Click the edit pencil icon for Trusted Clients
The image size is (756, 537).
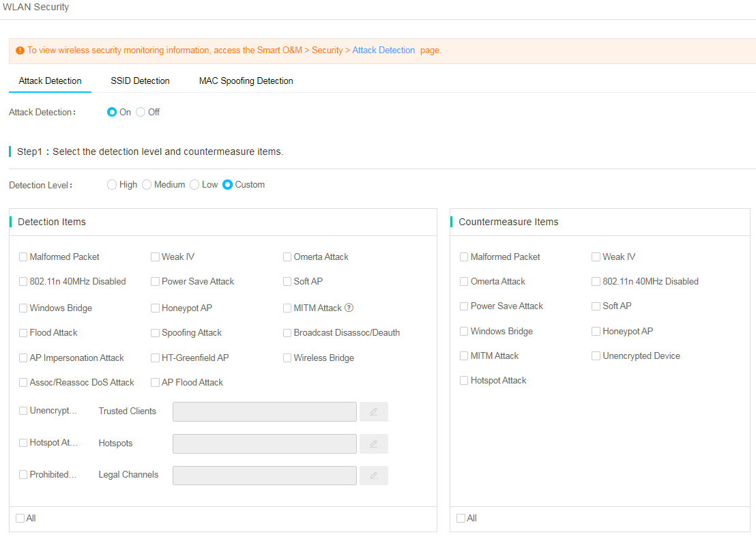(373, 411)
